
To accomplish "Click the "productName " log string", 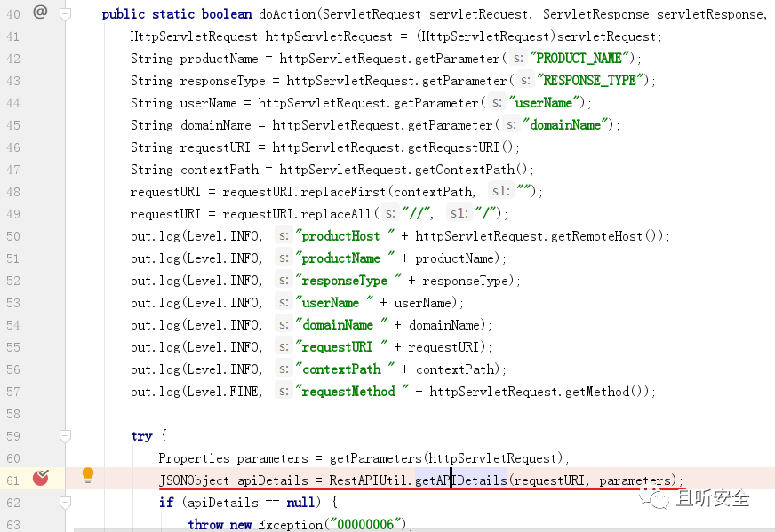I will 345,258.
